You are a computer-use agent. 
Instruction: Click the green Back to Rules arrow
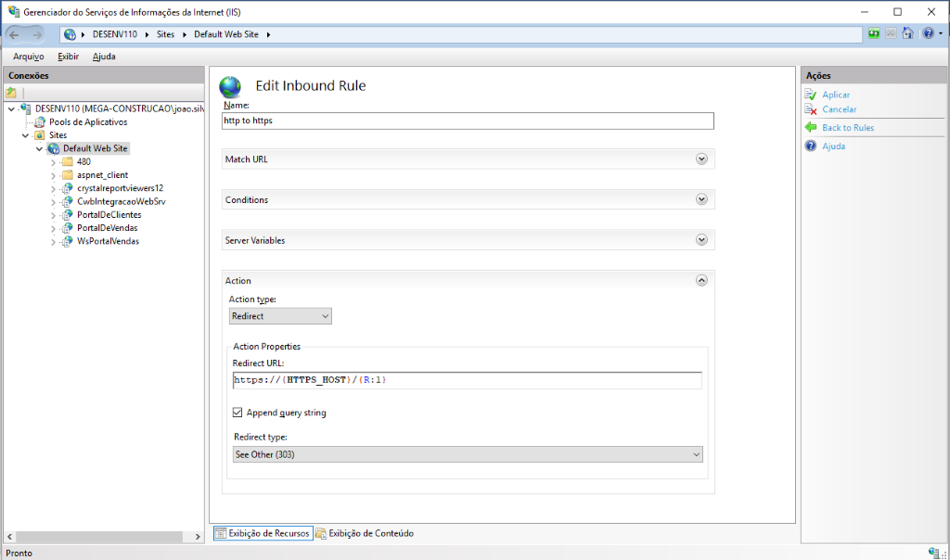(x=811, y=128)
